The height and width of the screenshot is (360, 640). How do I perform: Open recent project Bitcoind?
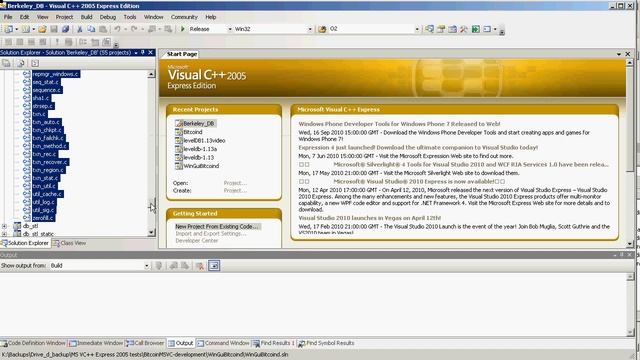tap(193, 132)
